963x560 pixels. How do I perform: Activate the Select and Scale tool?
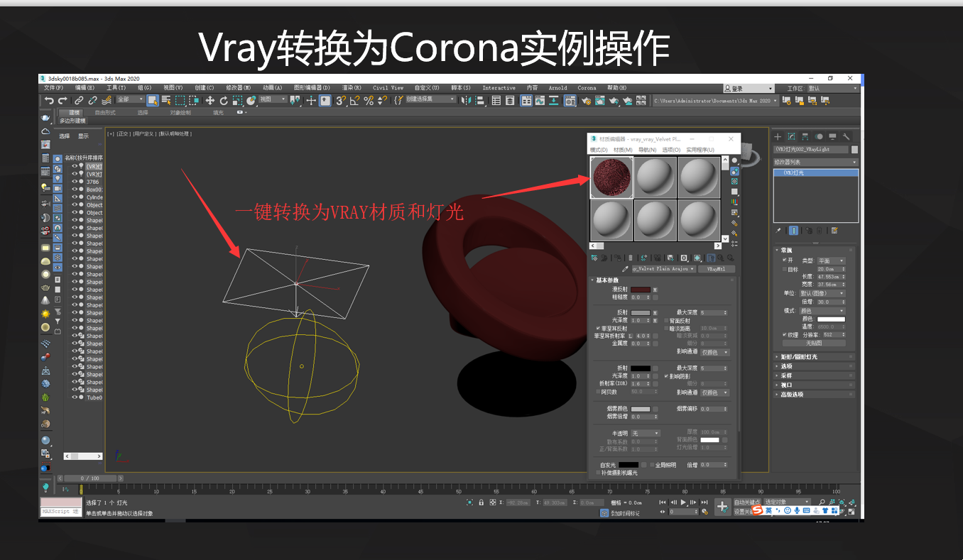[x=237, y=100]
